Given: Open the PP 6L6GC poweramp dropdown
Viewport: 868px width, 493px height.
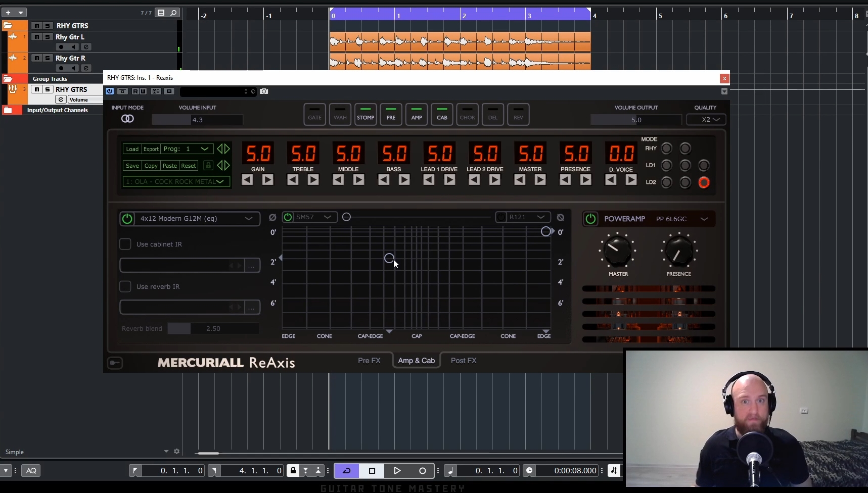Looking at the screenshot, I should (681, 219).
